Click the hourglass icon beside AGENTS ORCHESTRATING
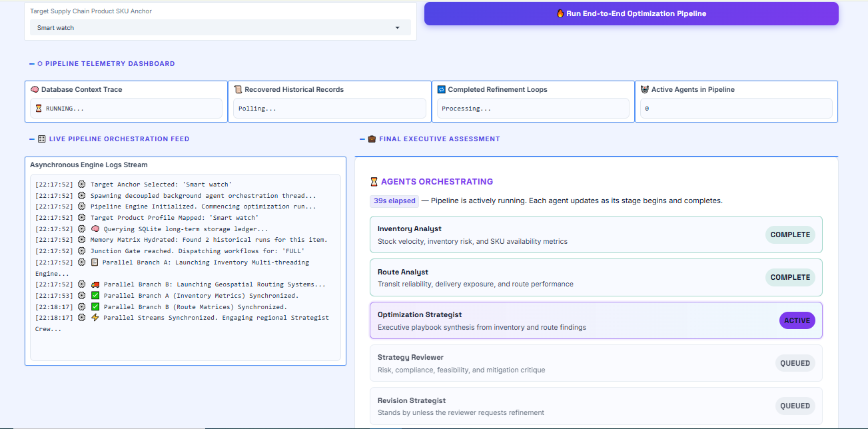Image resolution: width=868 pixels, height=429 pixels. click(x=374, y=181)
